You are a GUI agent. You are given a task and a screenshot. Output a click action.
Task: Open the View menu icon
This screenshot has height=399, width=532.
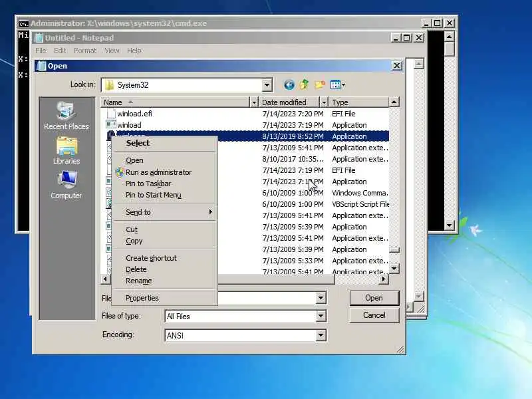(337, 84)
